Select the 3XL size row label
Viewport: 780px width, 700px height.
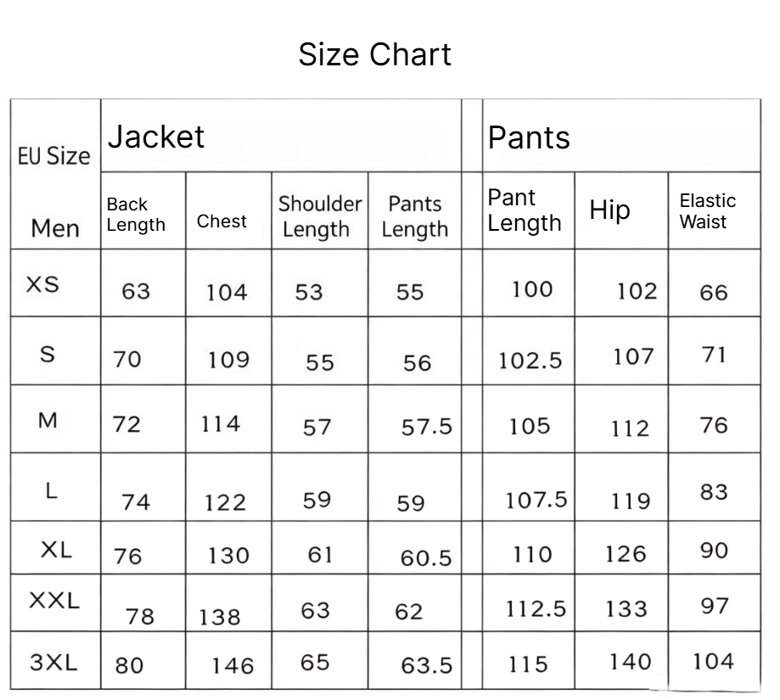point(53,662)
